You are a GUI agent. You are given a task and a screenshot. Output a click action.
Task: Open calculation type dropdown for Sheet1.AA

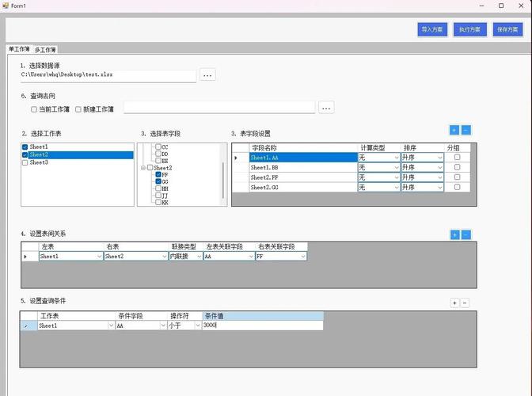[397, 158]
